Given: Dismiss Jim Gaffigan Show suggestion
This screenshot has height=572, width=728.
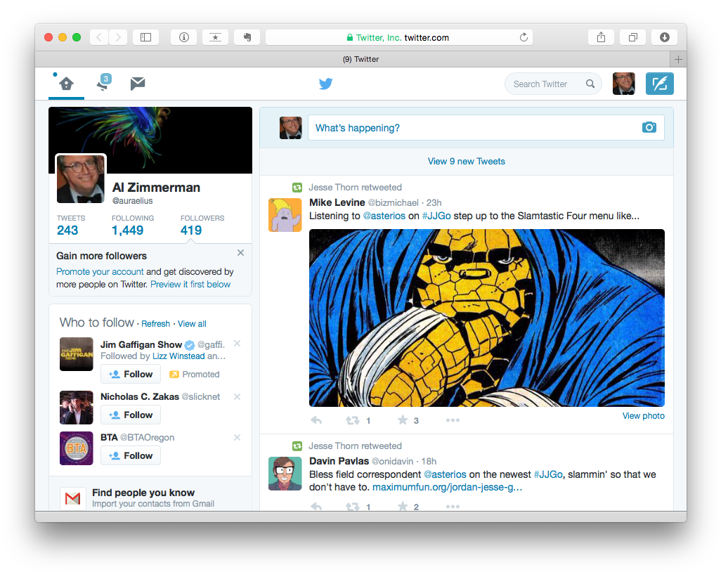Looking at the screenshot, I should click(238, 344).
